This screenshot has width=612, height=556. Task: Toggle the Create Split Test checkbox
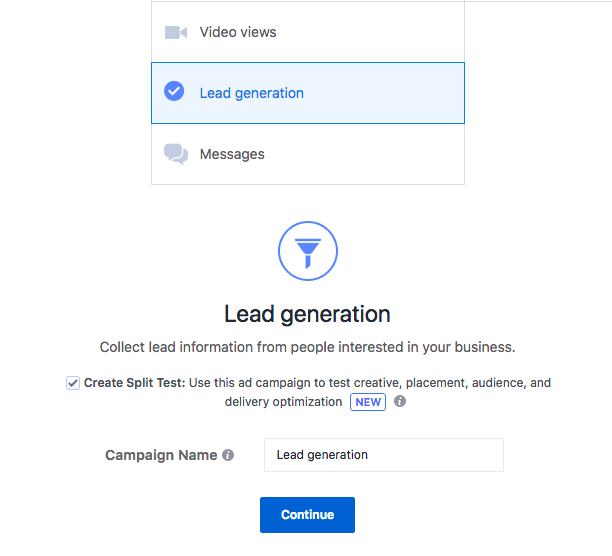tap(73, 383)
